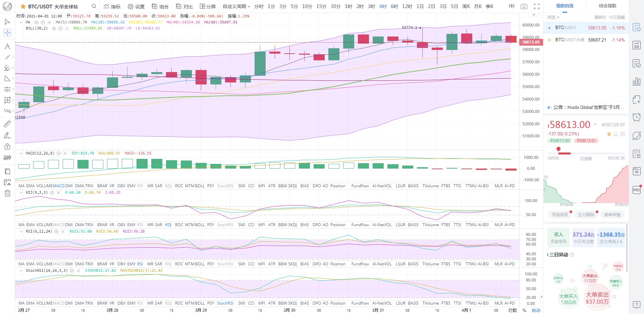Screen dimensions: 644x314
Task: Take a chart screenshot with camera icon
Action: [x=524, y=6]
